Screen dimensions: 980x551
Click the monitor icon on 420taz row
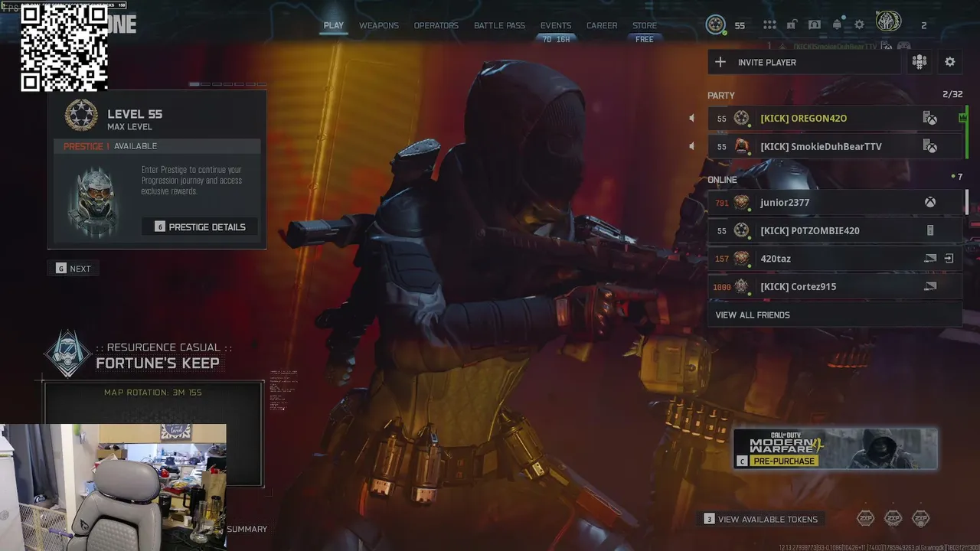[930, 259]
